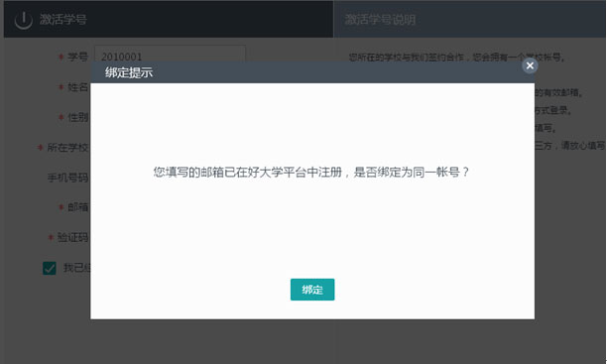
Task: Close the 绑定提示 dialog
Action: (x=530, y=65)
